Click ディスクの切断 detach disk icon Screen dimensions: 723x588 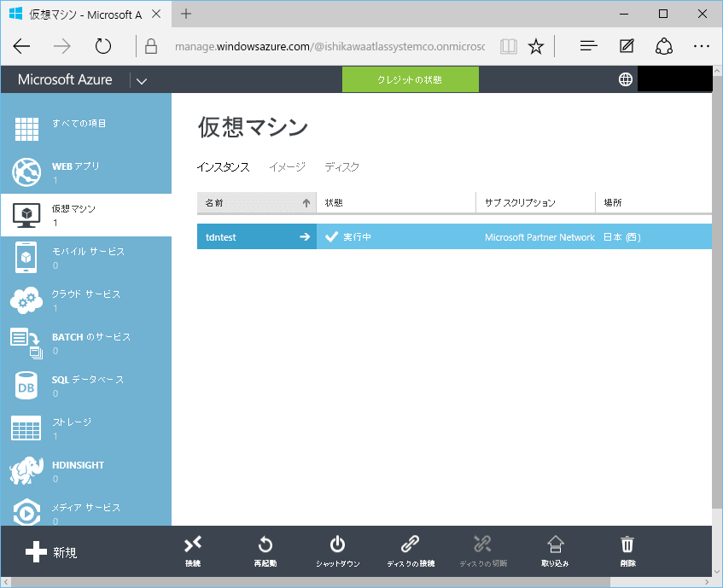(x=483, y=544)
